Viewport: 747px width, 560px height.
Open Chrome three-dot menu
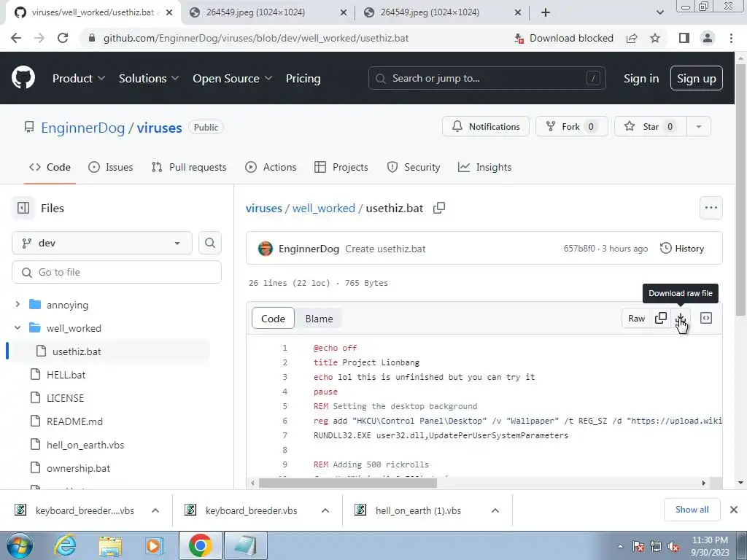point(731,38)
